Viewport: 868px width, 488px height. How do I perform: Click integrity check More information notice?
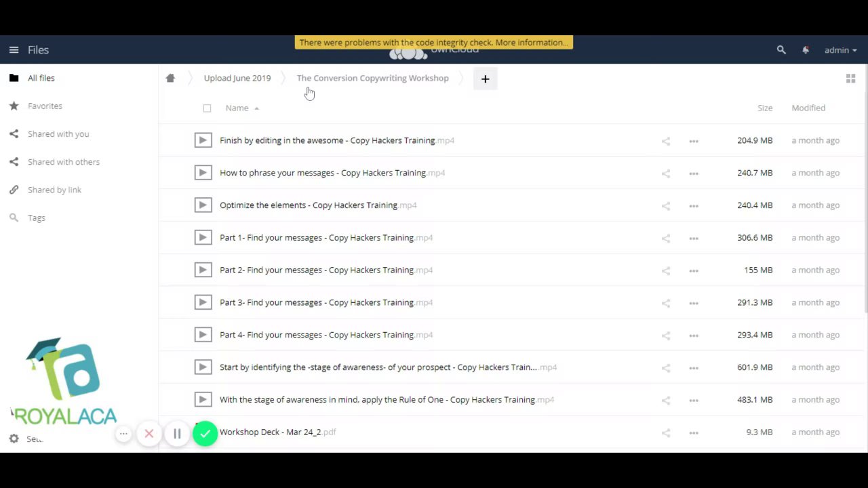pyautogui.click(x=434, y=42)
